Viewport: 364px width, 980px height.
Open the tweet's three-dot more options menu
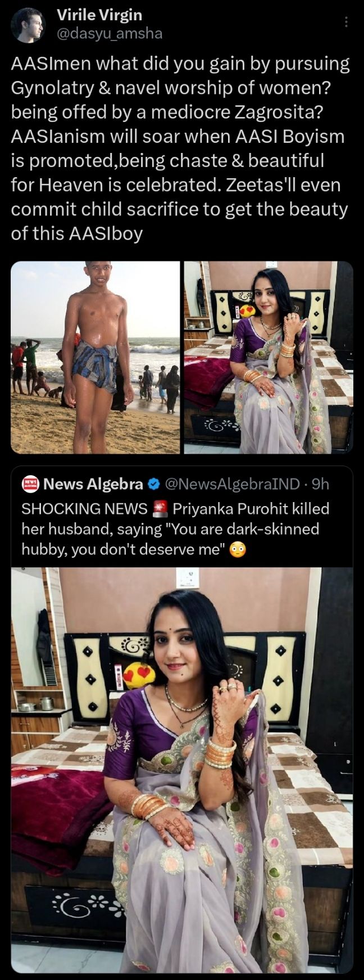(347, 22)
